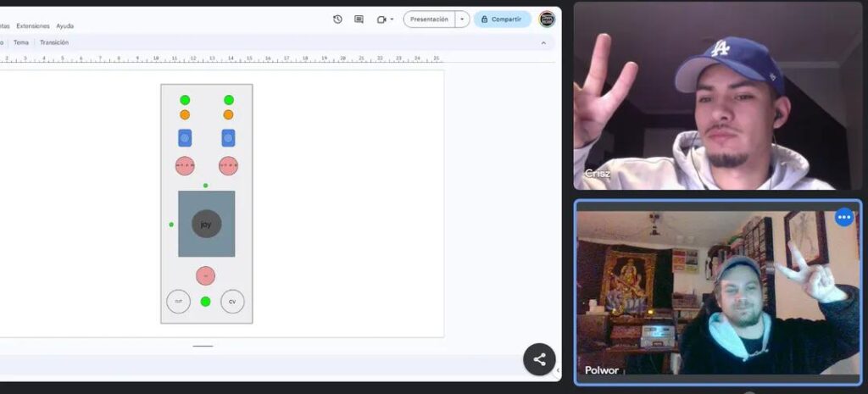Viewport: 868px width, 394px height.
Task: Select the top-right green circle shape
Action: (x=228, y=100)
